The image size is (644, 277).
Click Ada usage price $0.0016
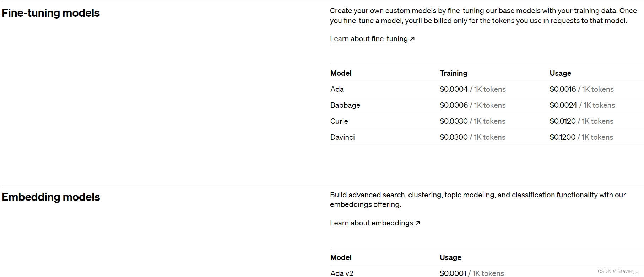click(563, 89)
